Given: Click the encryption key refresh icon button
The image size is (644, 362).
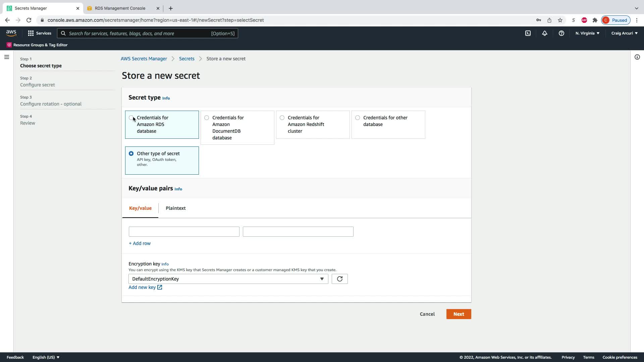Looking at the screenshot, I should pos(339,279).
